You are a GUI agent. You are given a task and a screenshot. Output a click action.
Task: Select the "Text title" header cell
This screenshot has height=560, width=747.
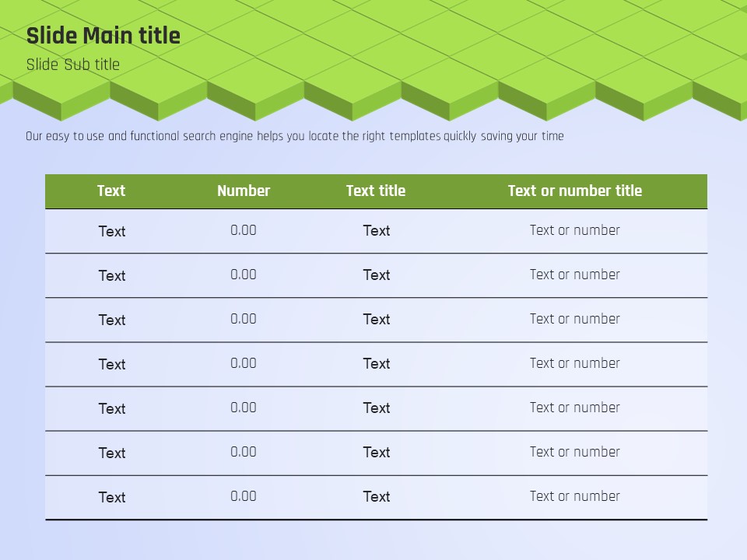click(x=376, y=191)
